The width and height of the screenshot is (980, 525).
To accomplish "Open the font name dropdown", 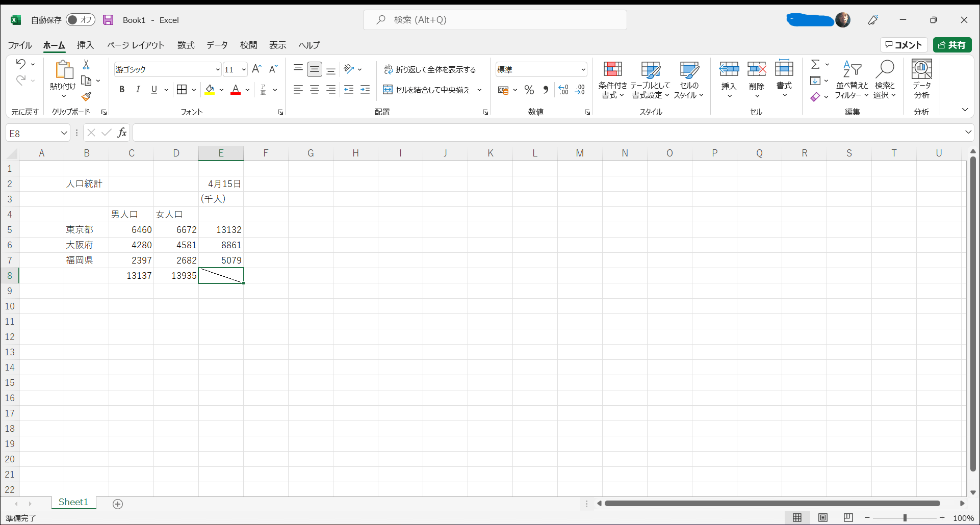I will coord(218,69).
